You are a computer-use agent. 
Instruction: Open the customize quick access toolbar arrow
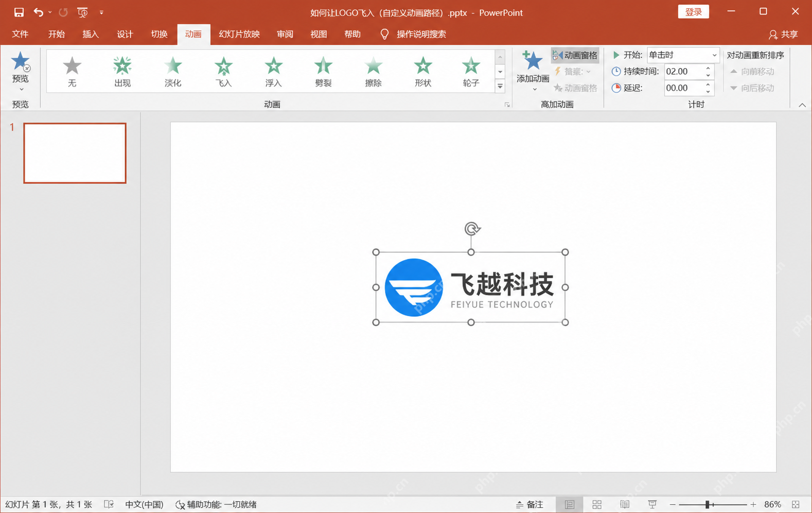(x=101, y=12)
